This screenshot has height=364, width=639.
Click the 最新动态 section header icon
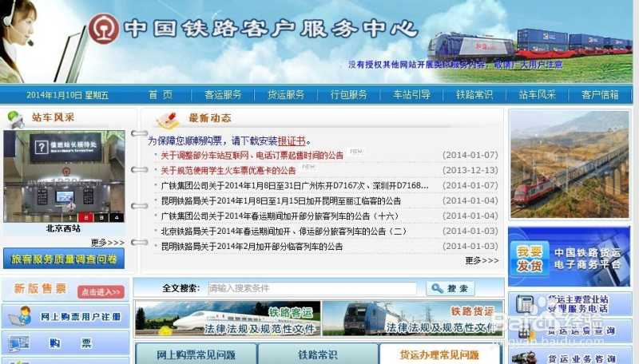169,120
